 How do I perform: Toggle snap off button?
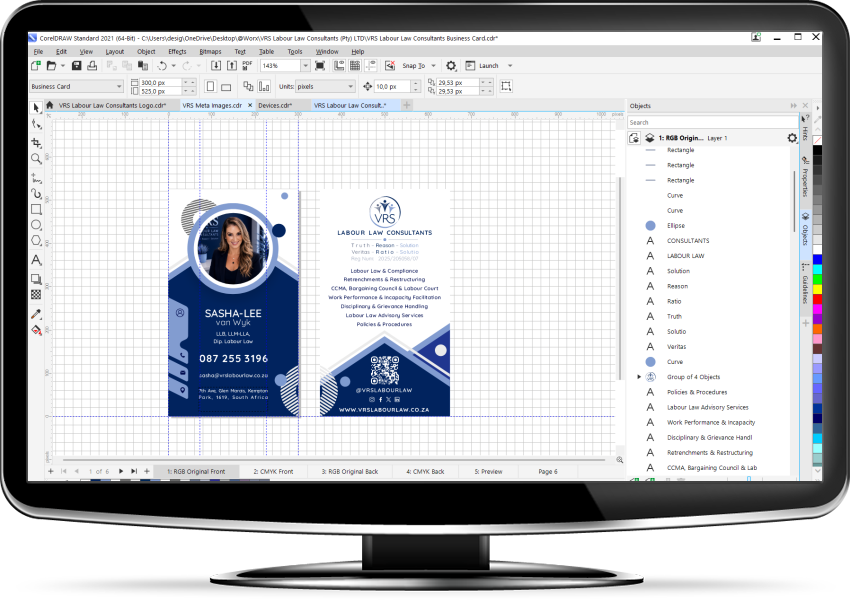tap(390, 66)
